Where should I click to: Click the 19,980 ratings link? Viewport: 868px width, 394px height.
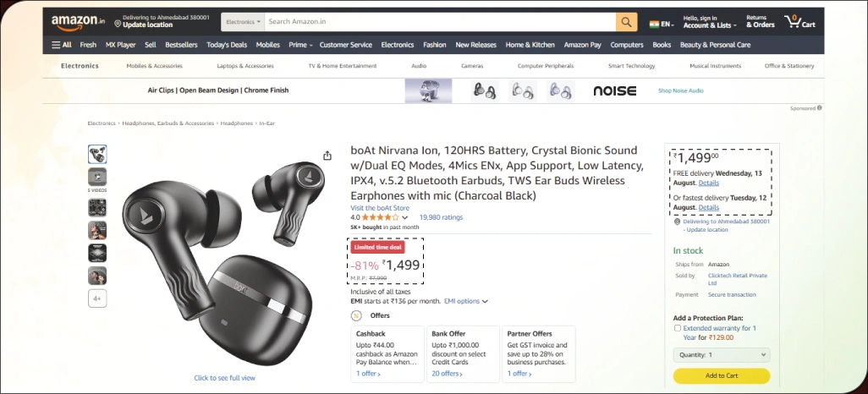point(441,217)
